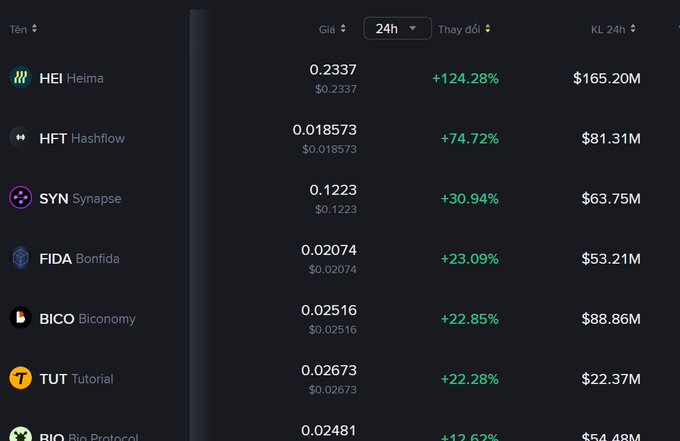Click the $63.75M volume value
The width and height of the screenshot is (680, 441).
coord(611,199)
